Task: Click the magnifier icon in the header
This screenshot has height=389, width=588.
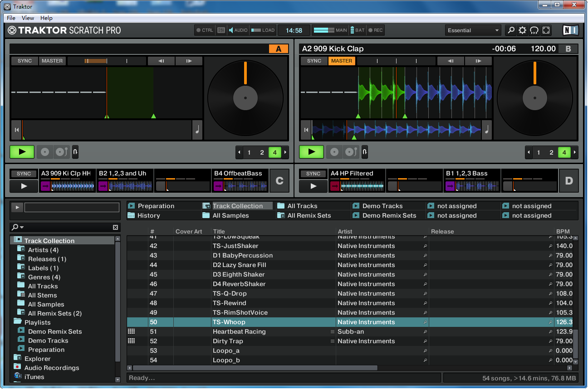Action: (511, 30)
